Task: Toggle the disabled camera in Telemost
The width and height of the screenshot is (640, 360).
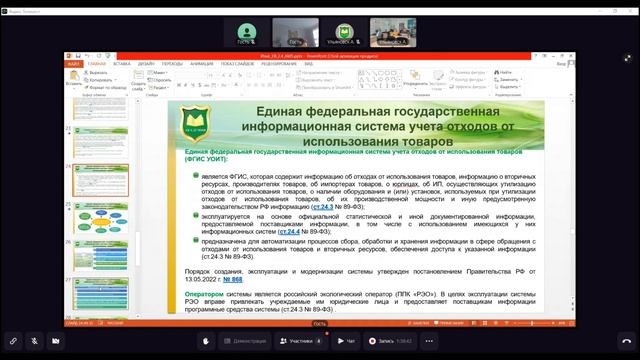Action: tap(56, 341)
